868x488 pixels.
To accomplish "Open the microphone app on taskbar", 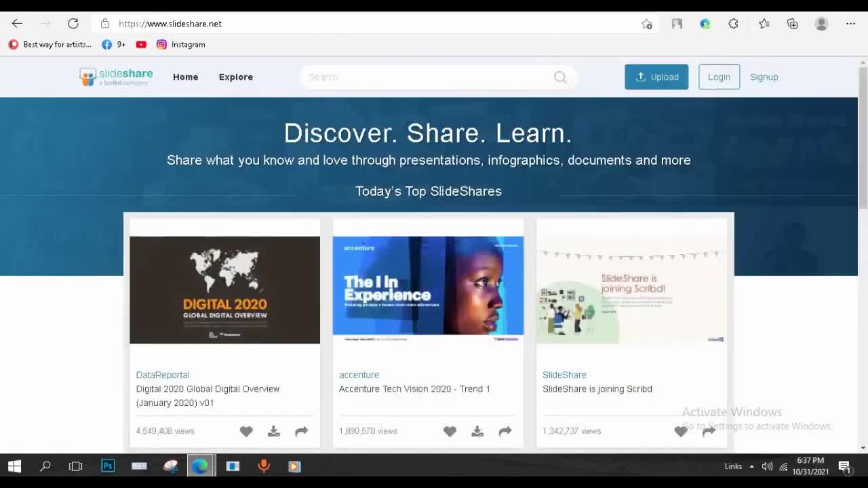I will 264,466.
